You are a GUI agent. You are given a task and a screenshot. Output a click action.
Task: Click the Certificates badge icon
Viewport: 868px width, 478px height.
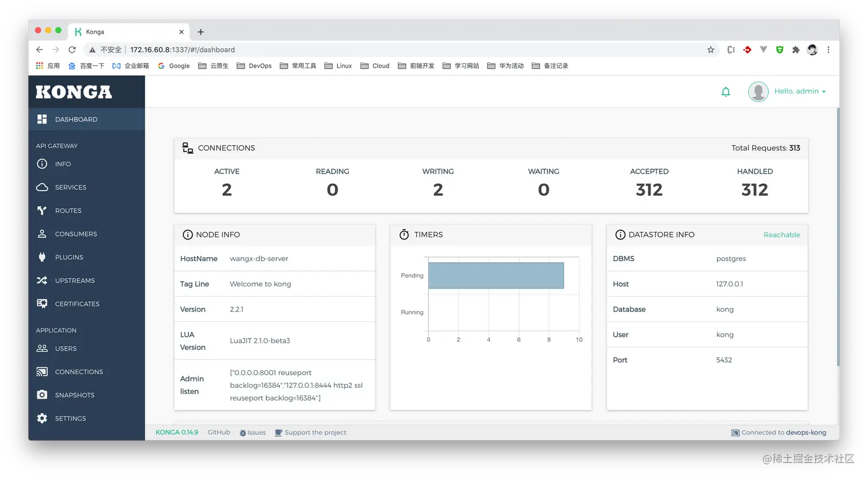42,304
